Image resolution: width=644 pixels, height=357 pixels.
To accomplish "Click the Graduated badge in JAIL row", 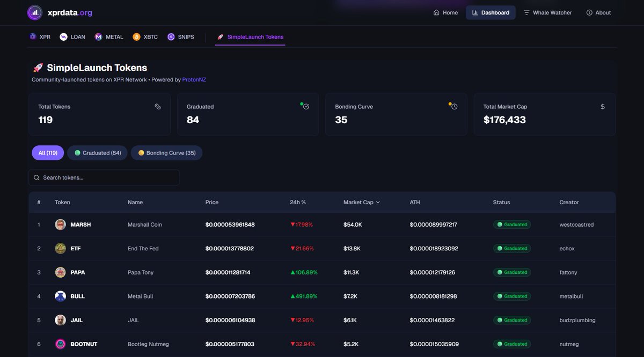I will pyautogui.click(x=512, y=320).
